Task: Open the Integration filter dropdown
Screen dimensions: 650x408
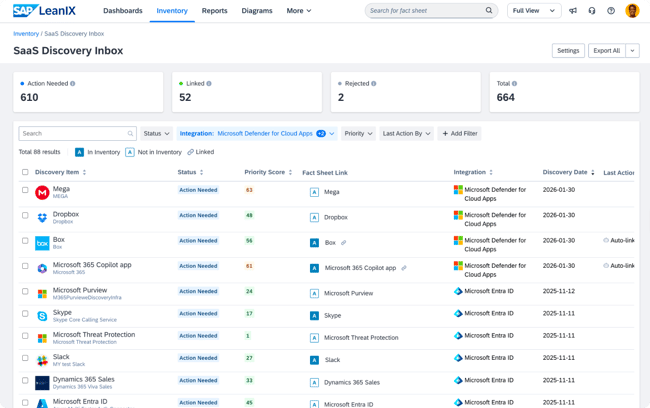Action: 257,134
